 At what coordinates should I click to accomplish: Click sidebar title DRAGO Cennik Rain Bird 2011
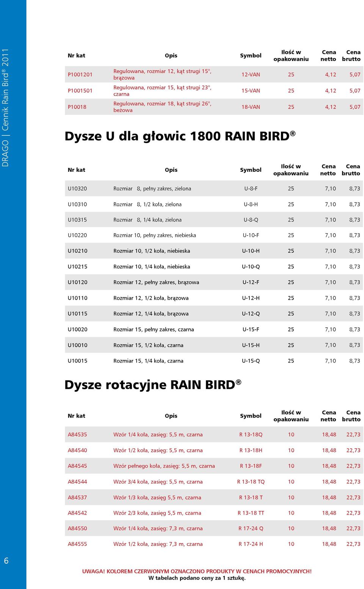5,108
